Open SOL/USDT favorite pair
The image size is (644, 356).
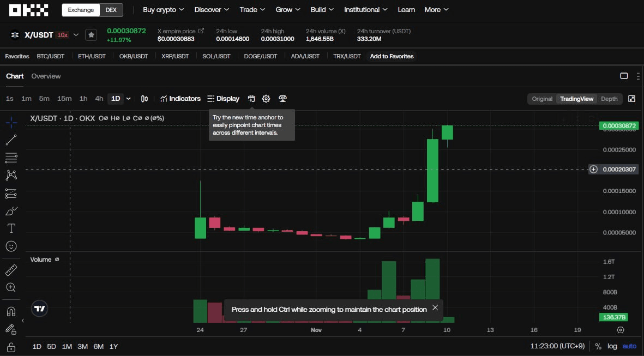click(216, 56)
